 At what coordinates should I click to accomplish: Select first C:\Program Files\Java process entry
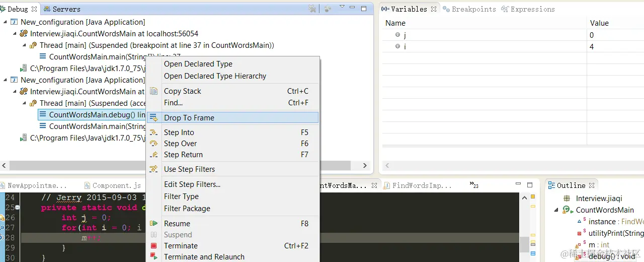click(83, 69)
